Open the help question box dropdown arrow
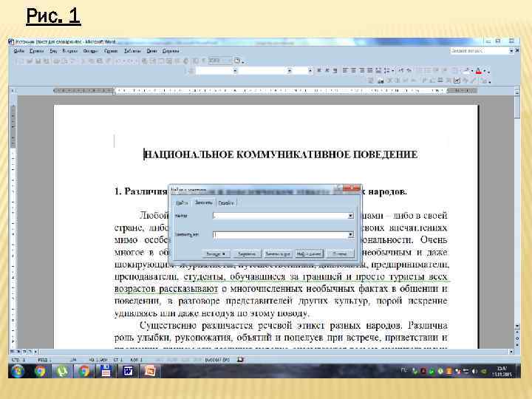Screen dimensions: 532x399 (x=511, y=51)
